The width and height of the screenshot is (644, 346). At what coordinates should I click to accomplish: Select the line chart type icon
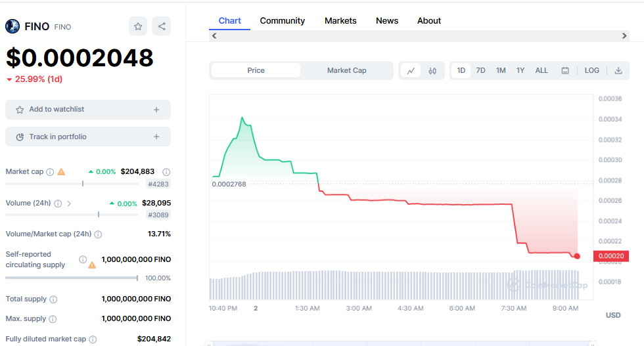(x=411, y=71)
